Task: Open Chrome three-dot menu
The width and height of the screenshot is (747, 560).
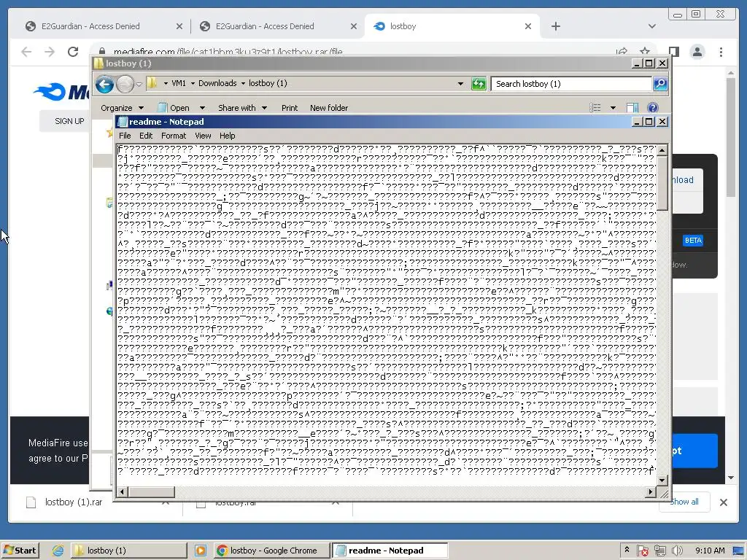Action: [x=721, y=52]
